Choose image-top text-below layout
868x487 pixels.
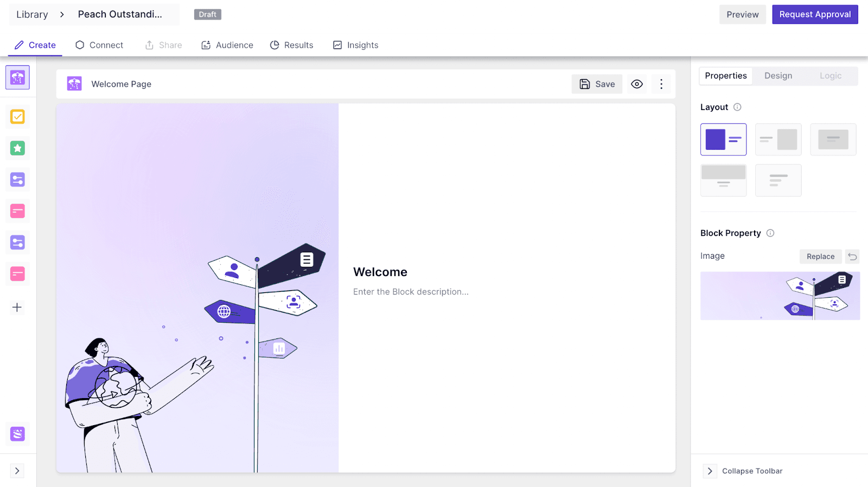coord(723,180)
